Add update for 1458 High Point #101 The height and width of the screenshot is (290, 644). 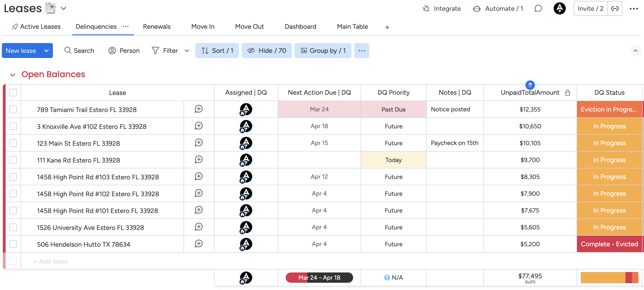[199, 210]
